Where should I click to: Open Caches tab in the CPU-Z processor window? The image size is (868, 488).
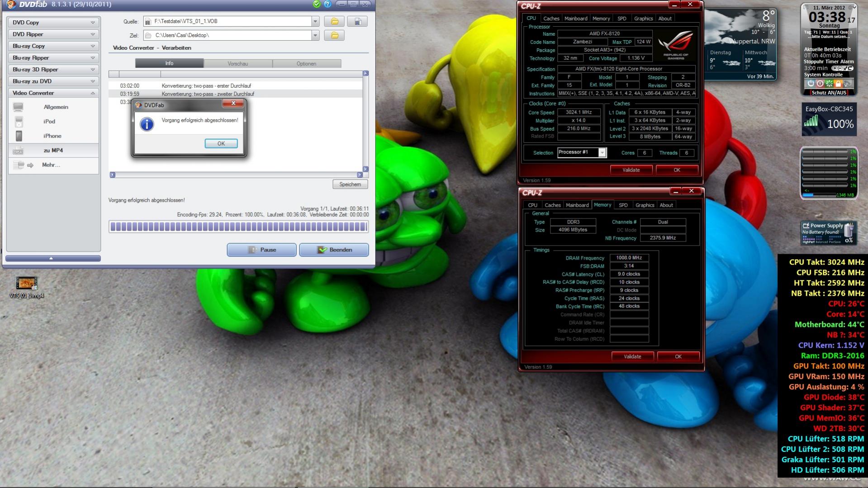[x=551, y=19]
